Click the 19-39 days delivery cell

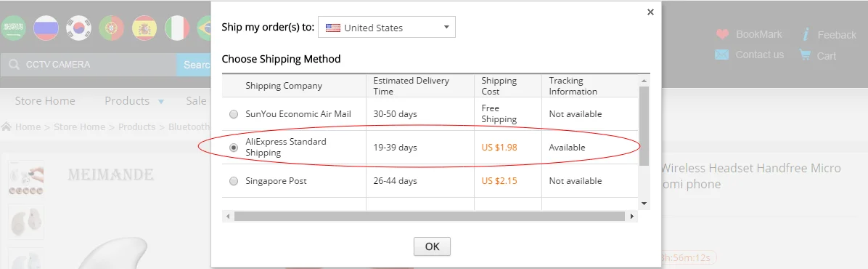(395, 148)
